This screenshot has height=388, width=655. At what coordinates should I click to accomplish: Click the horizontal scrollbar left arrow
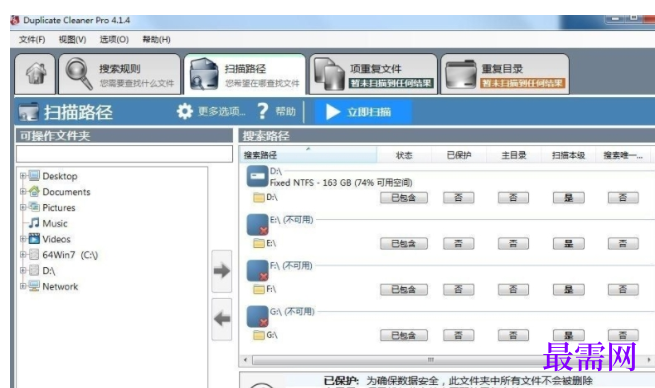[x=245, y=360]
